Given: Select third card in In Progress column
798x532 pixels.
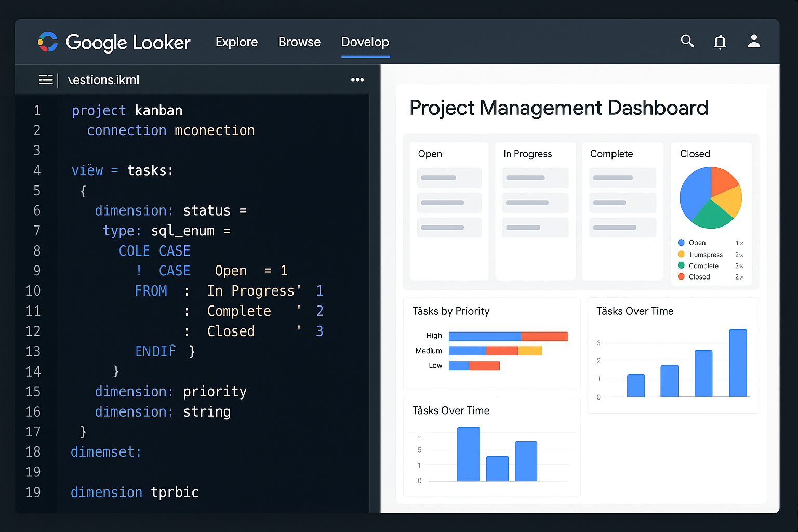Looking at the screenshot, I should 535,228.
